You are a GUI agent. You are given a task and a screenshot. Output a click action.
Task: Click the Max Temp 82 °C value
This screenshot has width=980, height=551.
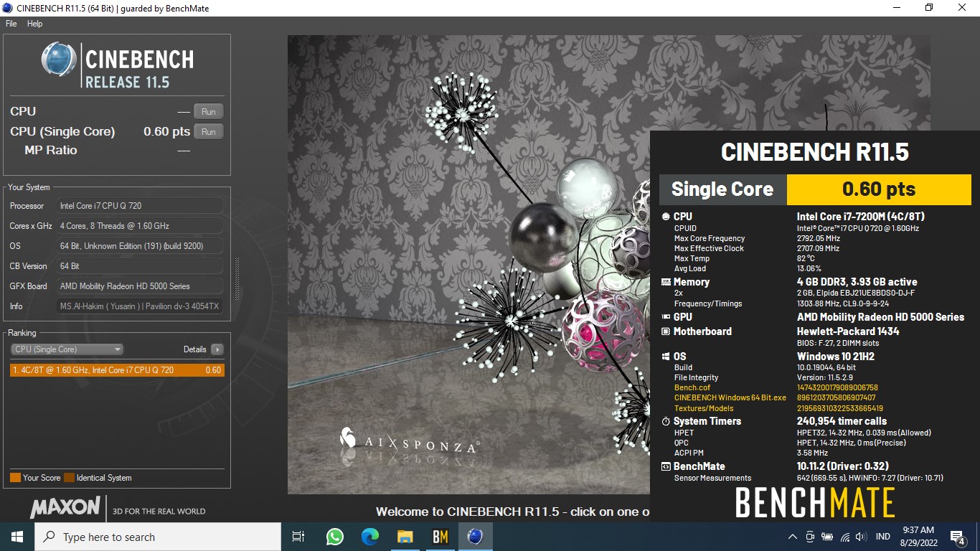[806, 258]
